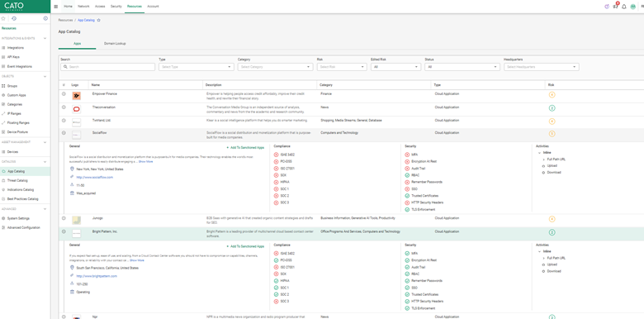Open the Account menu
The image size is (644, 319).
(x=153, y=7)
